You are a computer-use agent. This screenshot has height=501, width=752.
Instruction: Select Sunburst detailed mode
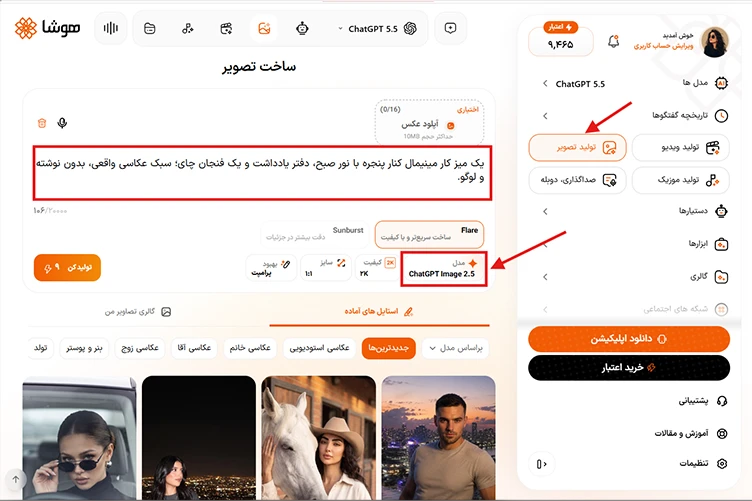[x=315, y=234]
